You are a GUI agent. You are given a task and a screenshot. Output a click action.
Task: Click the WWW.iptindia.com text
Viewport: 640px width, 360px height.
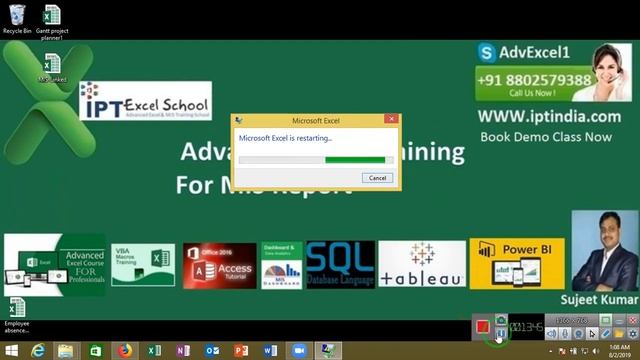click(x=549, y=117)
